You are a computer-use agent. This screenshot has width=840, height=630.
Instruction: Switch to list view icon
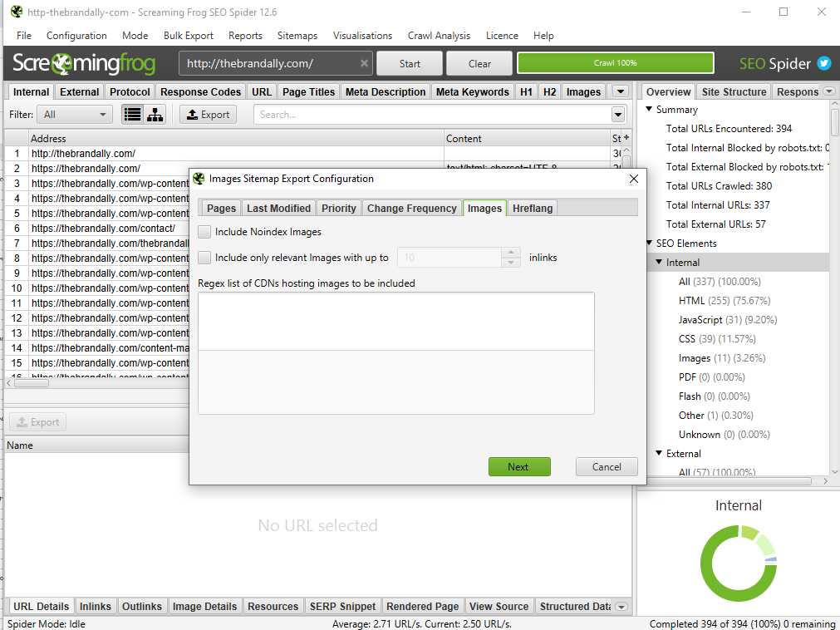pyautogui.click(x=132, y=115)
